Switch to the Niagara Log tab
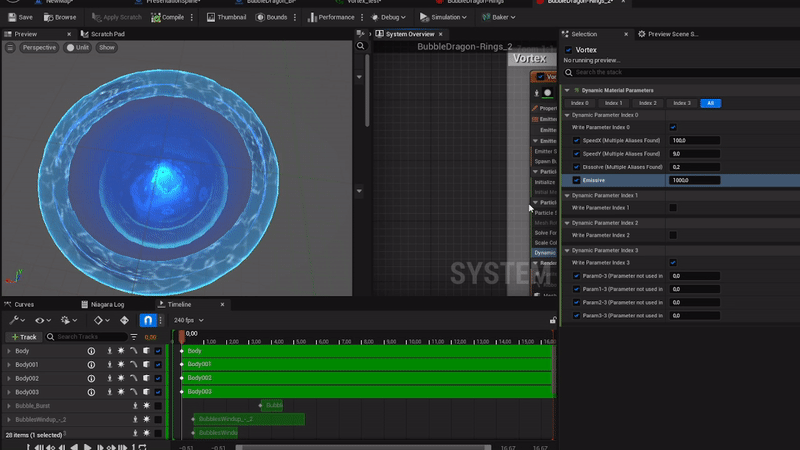Image resolution: width=800 pixels, height=450 pixels. pos(103,305)
